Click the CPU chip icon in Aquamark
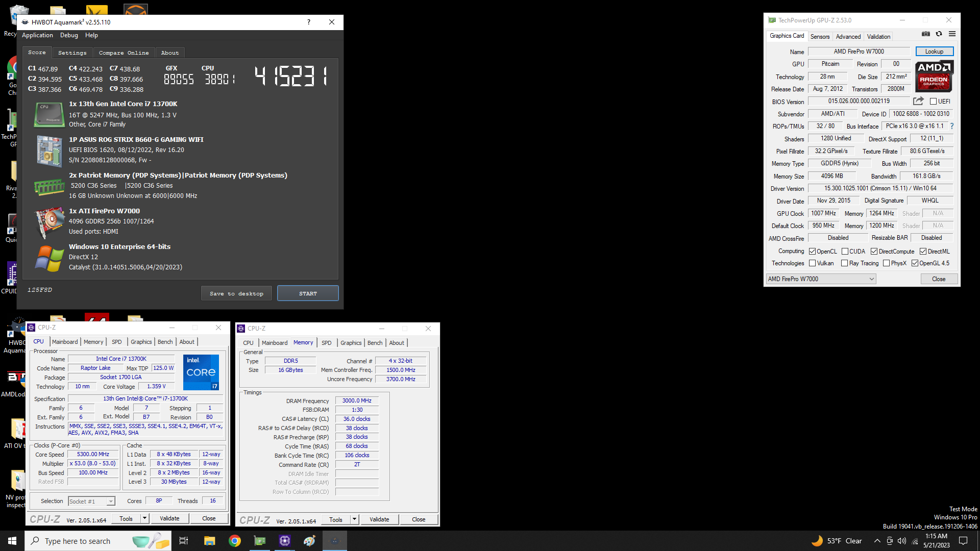980x551 pixels. (x=49, y=114)
